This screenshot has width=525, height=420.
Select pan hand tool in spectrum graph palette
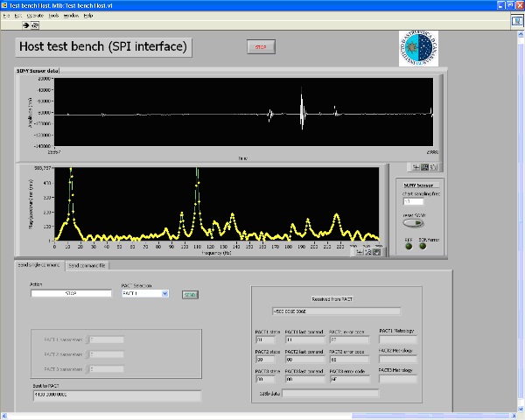[377, 251]
